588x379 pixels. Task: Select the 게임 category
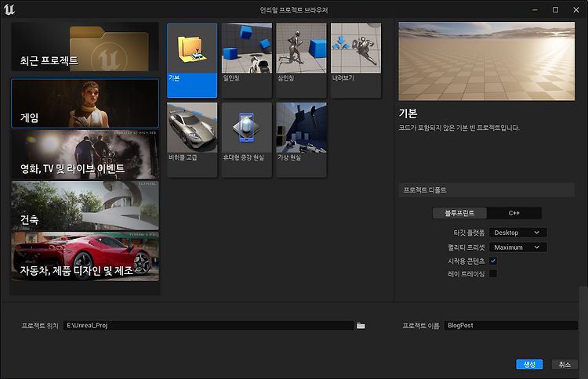(85, 103)
